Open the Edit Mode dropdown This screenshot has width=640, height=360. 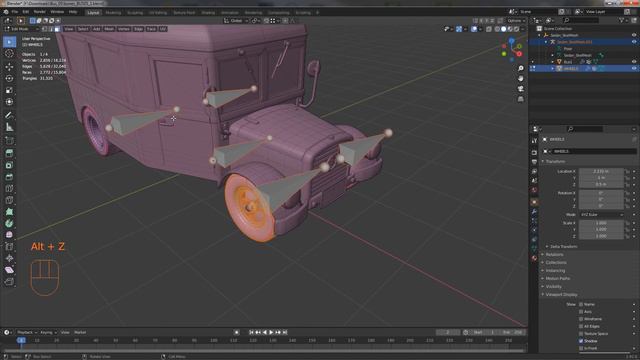click(21, 29)
